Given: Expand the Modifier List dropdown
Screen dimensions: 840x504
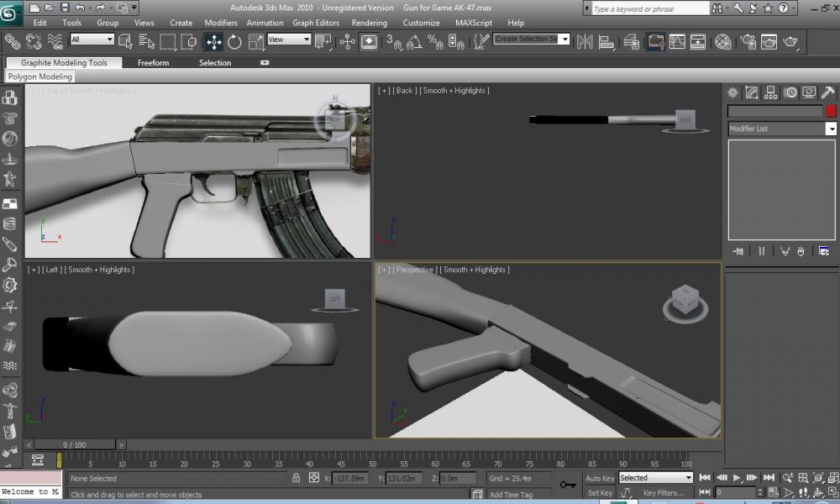Looking at the screenshot, I should click(831, 129).
